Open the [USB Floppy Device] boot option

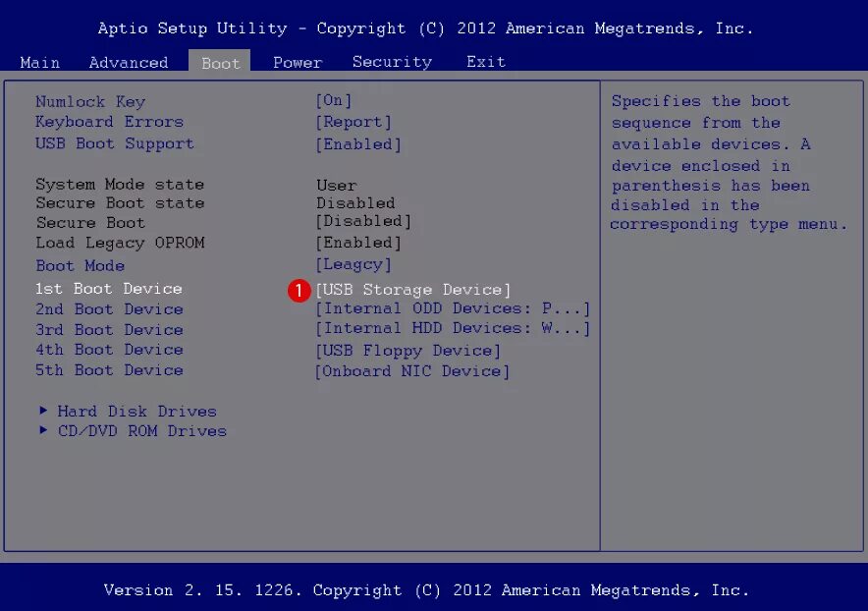408,351
